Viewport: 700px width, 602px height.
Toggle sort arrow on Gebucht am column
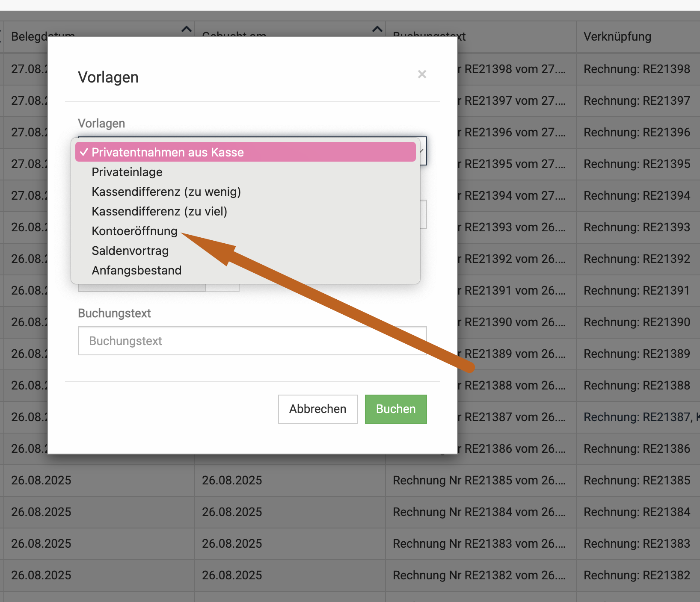[x=377, y=30]
